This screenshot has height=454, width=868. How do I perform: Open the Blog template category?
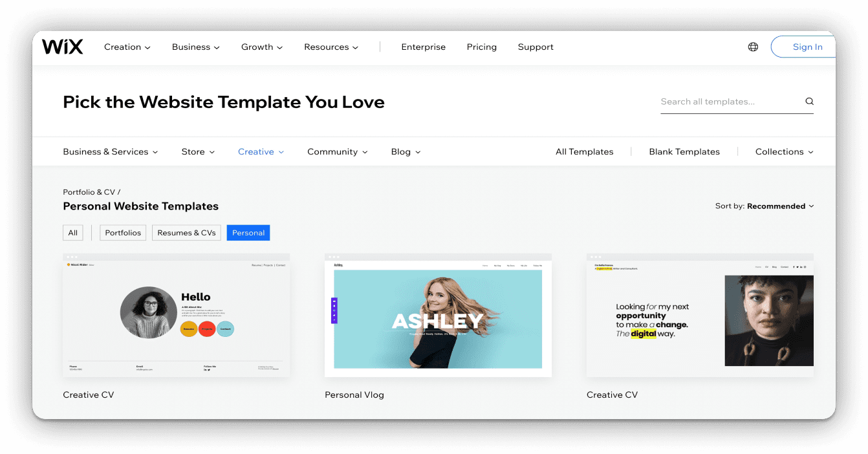click(x=405, y=151)
